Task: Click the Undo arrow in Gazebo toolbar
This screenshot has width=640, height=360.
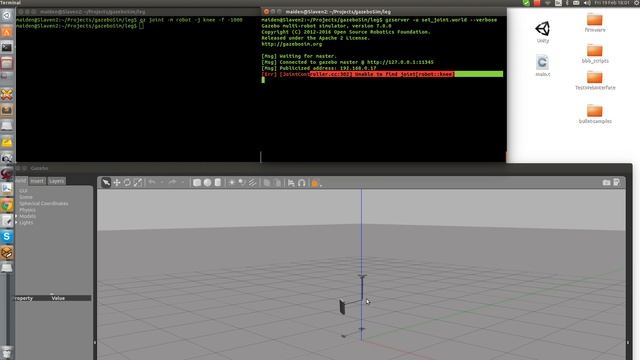Action: point(152,182)
